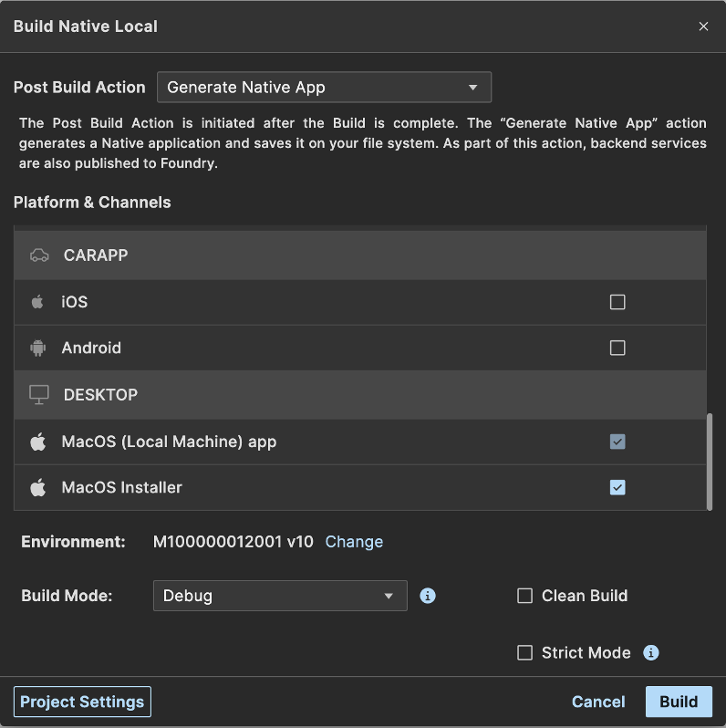Click the monitor icon beside DESKTOP
This screenshot has width=726, height=728.
point(38,395)
